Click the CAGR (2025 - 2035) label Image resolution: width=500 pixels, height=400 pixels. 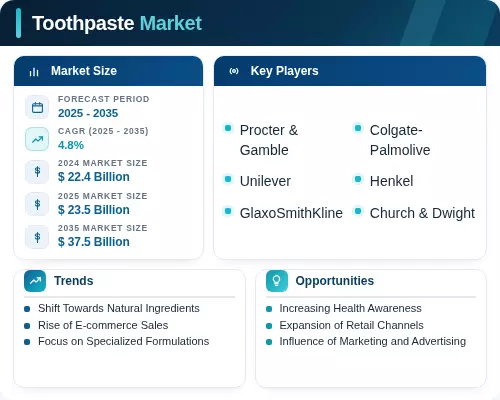click(x=103, y=131)
